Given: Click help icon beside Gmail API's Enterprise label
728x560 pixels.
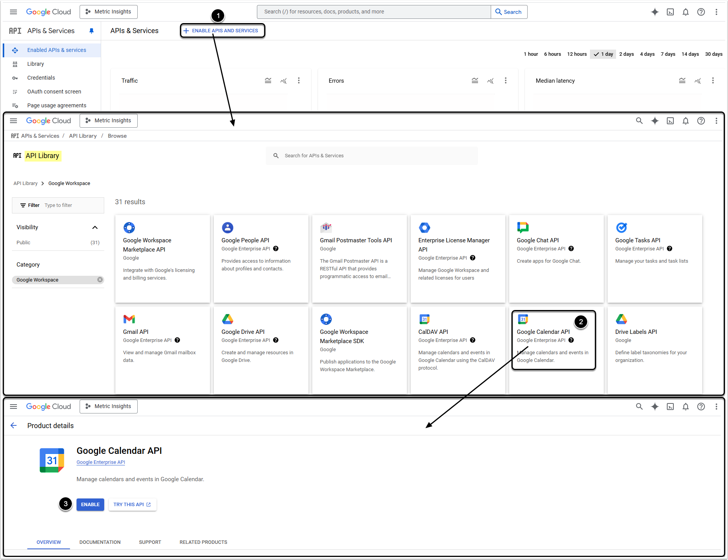Looking at the screenshot, I should [177, 340].
